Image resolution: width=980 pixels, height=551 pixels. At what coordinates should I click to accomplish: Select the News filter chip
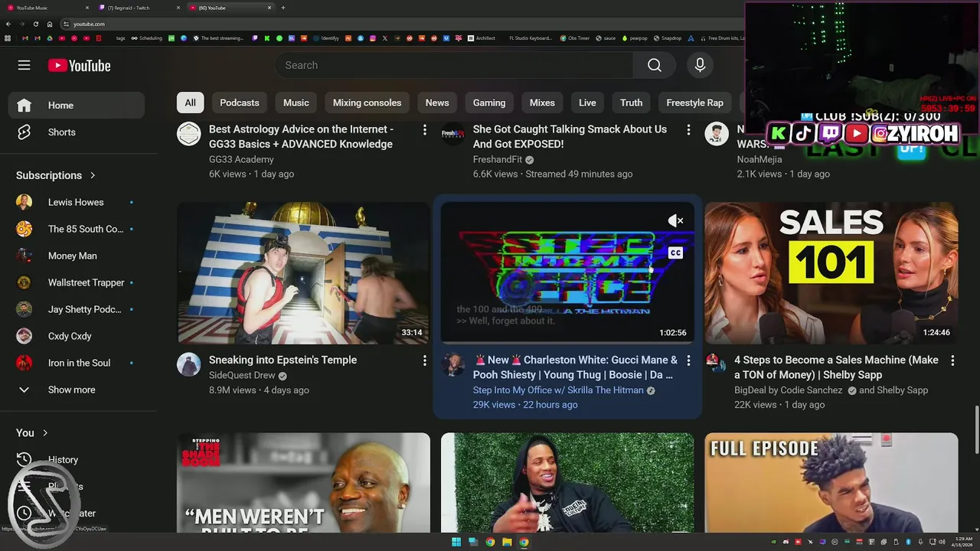[437, 103]
